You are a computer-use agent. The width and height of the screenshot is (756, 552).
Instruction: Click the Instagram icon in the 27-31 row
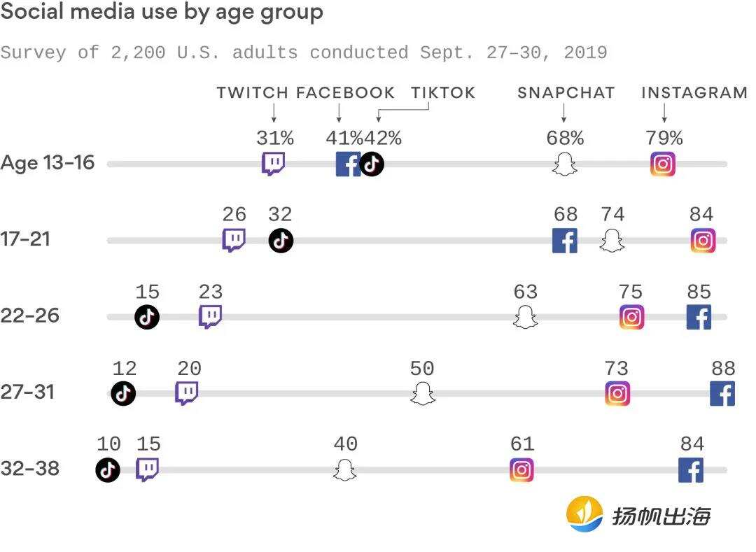(617, 393)
